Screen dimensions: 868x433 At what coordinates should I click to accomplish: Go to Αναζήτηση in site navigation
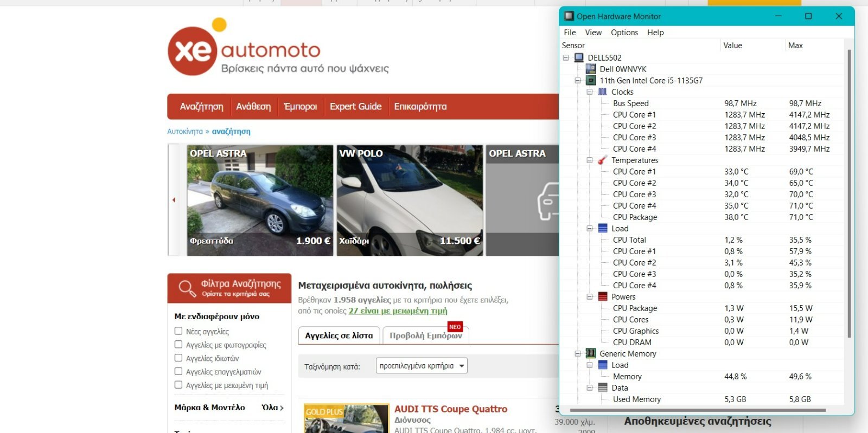[x=201, y=106]
